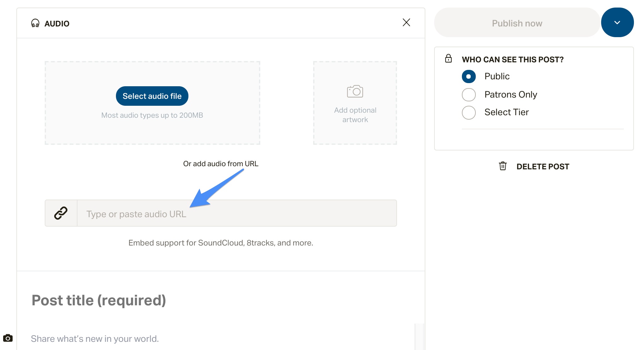Click 'Or add audio from URL' text
644x350 pixels.
[221, 164]
